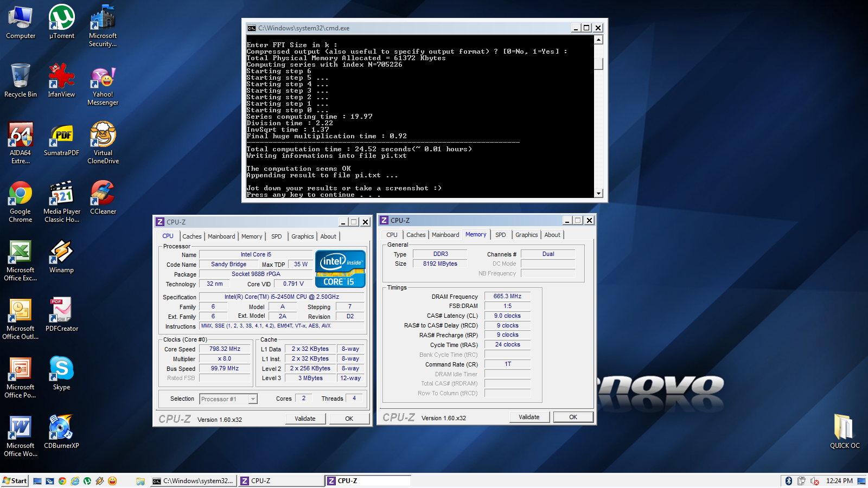Click the memory Type value DDR3
Image resolution: width=868 pixels, height=488 pixels.
440,254
